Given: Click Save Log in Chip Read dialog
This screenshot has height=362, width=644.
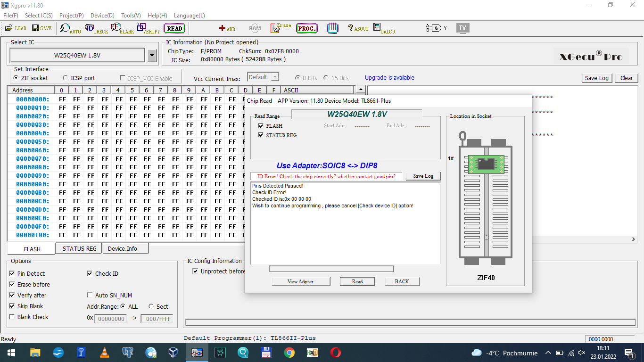Looking at the screenshot, I should point(423,176).
